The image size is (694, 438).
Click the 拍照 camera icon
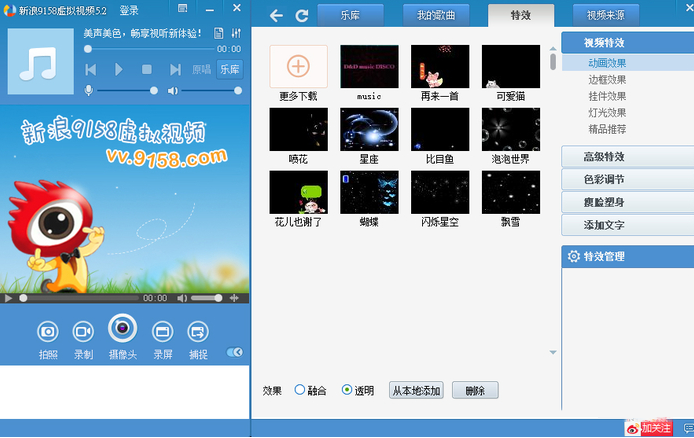pos(48,331)
